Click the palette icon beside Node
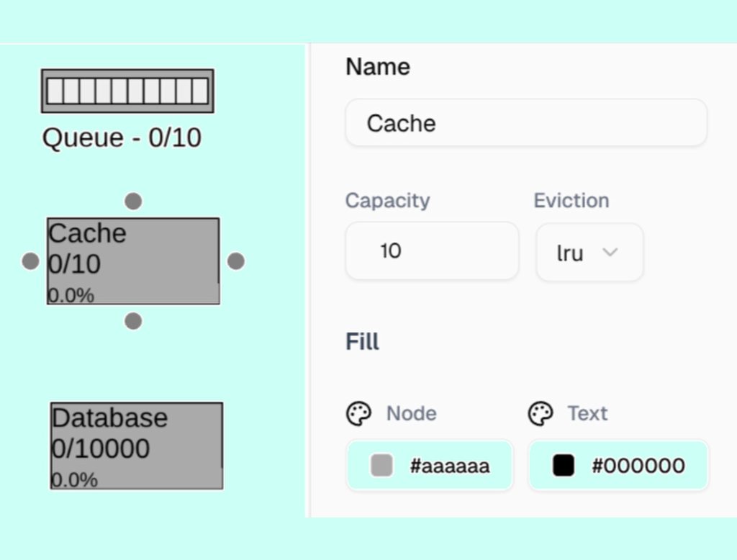This screenshot has height=560, width=737. coord(359,414)
